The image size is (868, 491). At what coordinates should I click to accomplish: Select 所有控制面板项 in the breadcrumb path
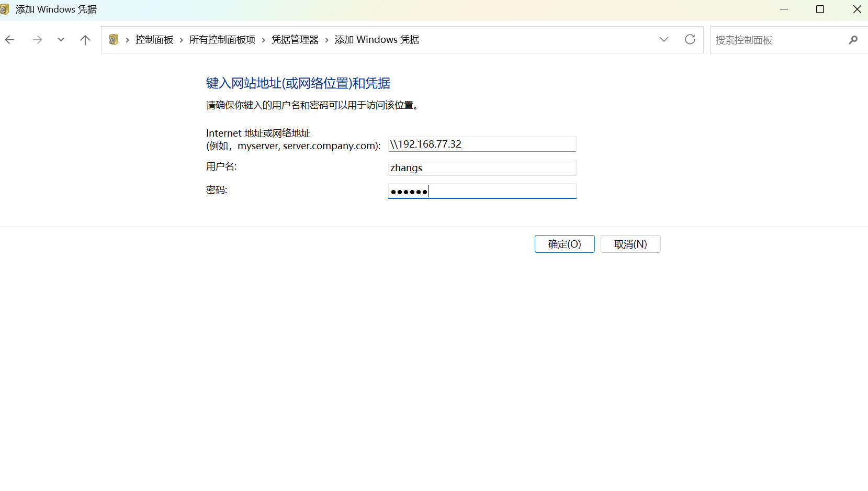pyautogui.click(x=222, y=39)
